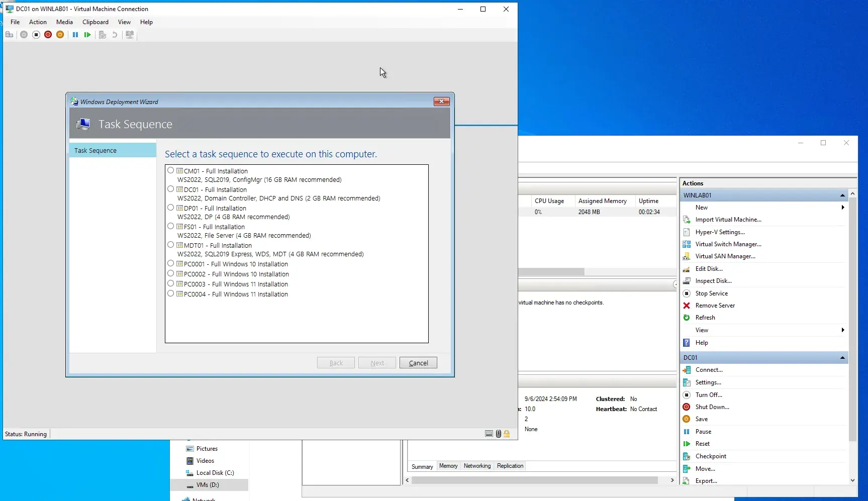Viewport: 868px width, 501px height.
Task: Click the red Shut Down toolbar icon
Action: (x=48, y=35)
